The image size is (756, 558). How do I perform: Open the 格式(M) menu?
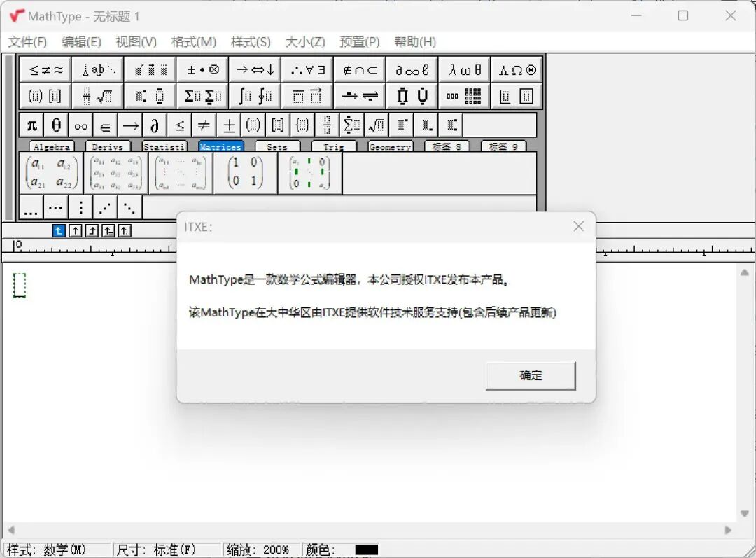[x=194, y=42]
